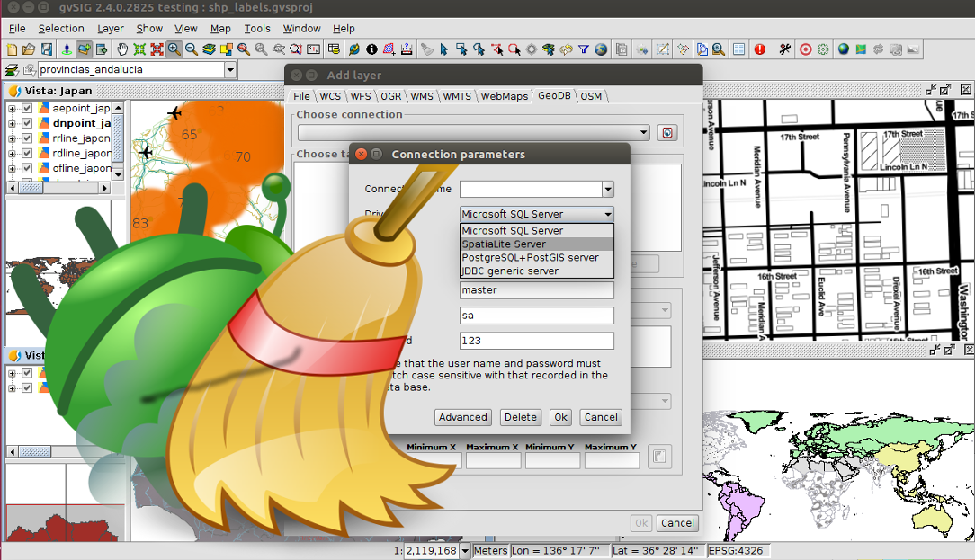Open the Layer menu
975x560 pixels.
click(x=110, y=29)
